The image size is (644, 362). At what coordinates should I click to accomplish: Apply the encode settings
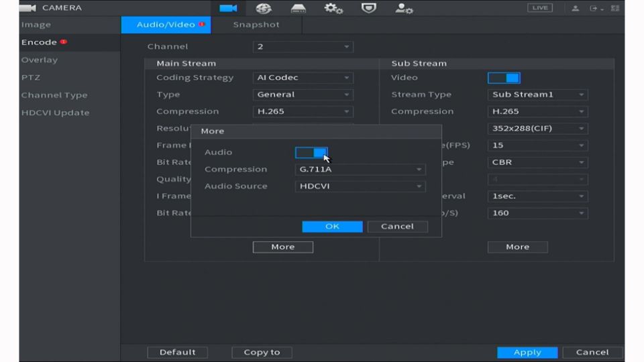click(x=527, y=352)
